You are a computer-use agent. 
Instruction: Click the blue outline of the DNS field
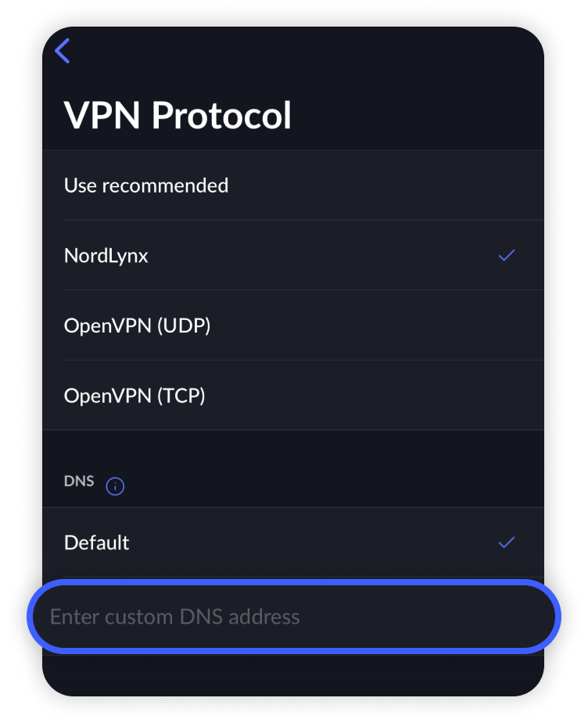click(293, 583)
